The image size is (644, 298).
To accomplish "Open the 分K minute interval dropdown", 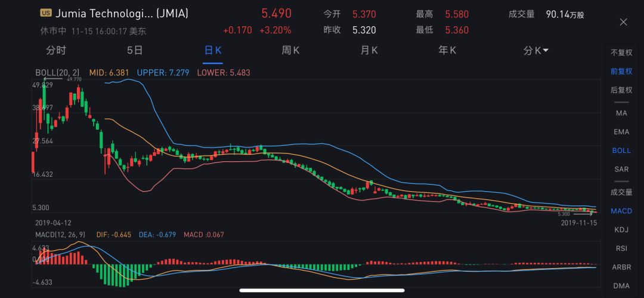I will pyautogui.click(x=536, y=51).
